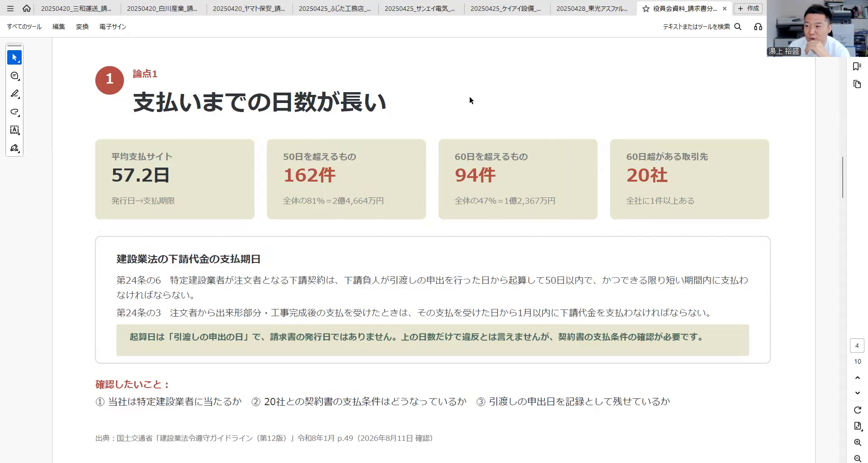
Task: Switch to 20250425_ふじた工務店 tab
Action: click(x=335, y=9)
